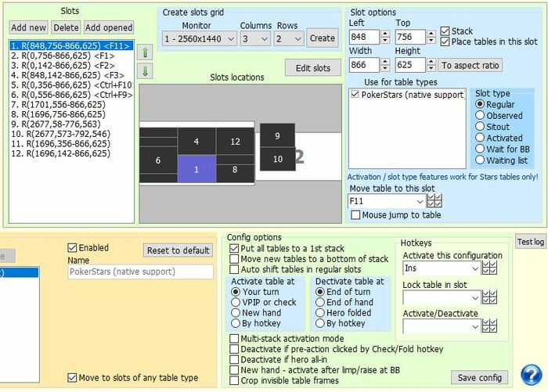548x392 pixels.
Task: Click slot 6 block in locations map
Action: pyautogui.click(x=158, y=160)
